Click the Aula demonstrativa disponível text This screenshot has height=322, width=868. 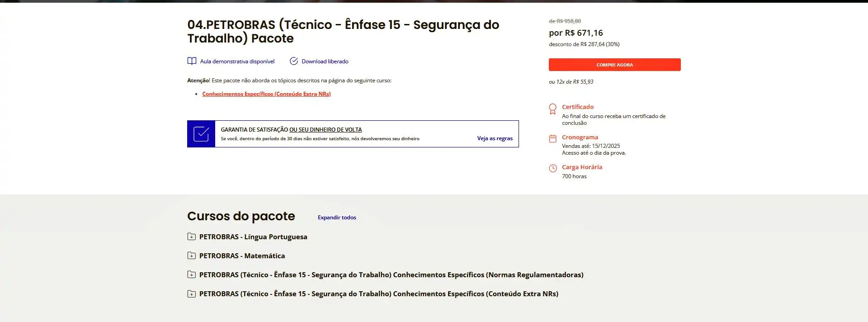click(x=237, y=62)
